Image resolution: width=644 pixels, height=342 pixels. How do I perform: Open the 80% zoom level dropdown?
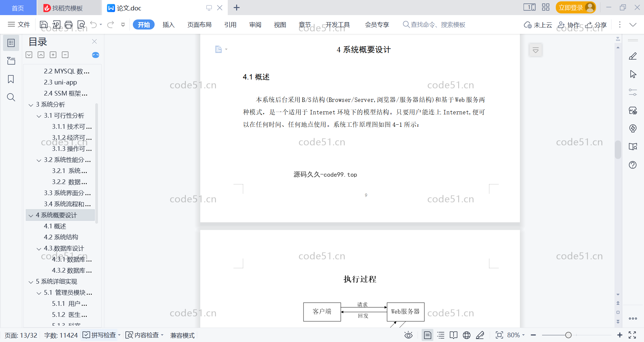point(516,335)
